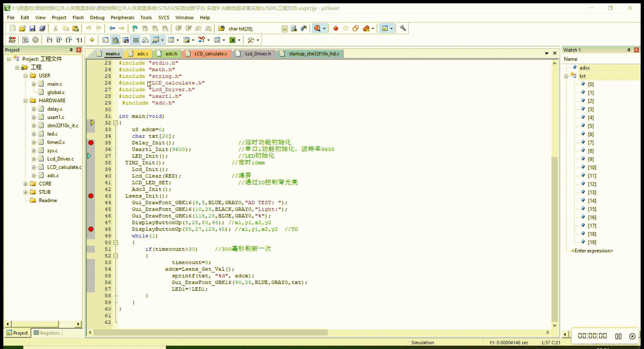Remove the breakpoint on line 43
This screenshot has height=349, width=644.
(x=91, y=196)
